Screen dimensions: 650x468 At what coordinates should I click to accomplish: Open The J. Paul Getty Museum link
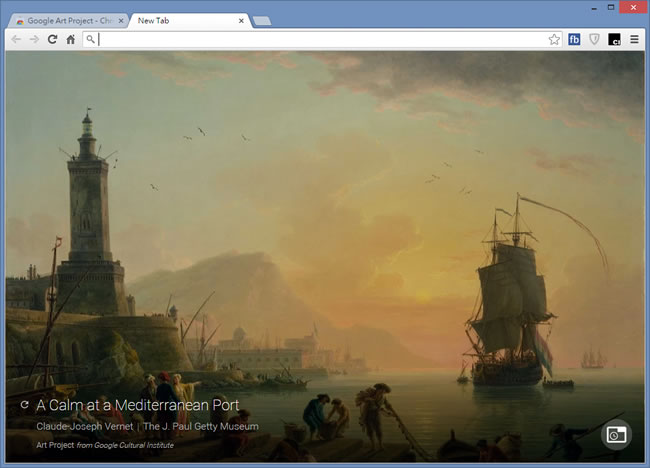[200, 427]
